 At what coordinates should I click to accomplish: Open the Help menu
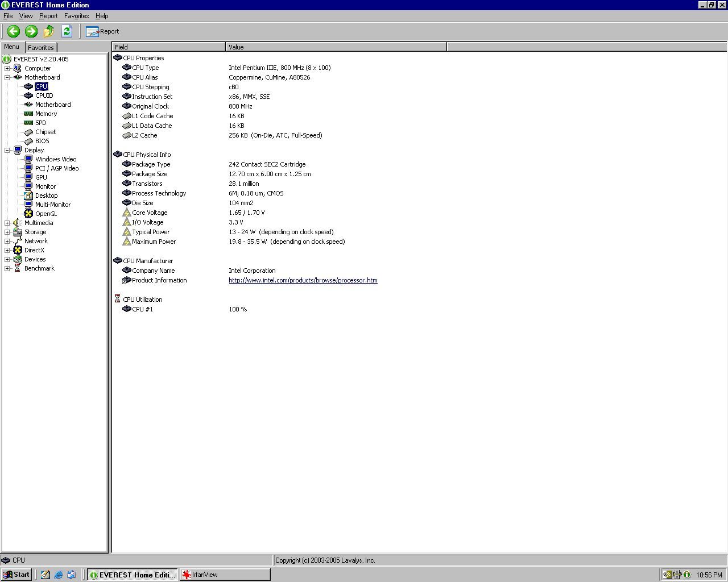tap(102, 16)
